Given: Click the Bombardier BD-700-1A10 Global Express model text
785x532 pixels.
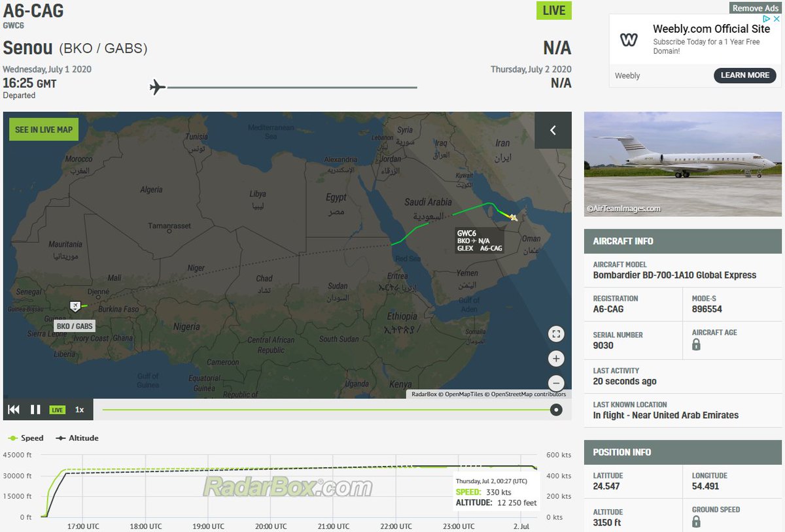Looking at the screenshot, I should [674, 275].
